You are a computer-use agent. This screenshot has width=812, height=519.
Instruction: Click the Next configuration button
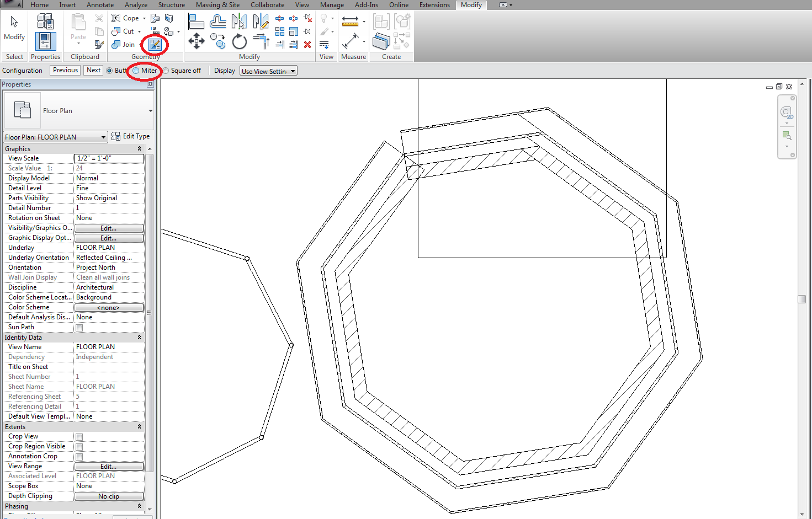[x=93, y=70]
